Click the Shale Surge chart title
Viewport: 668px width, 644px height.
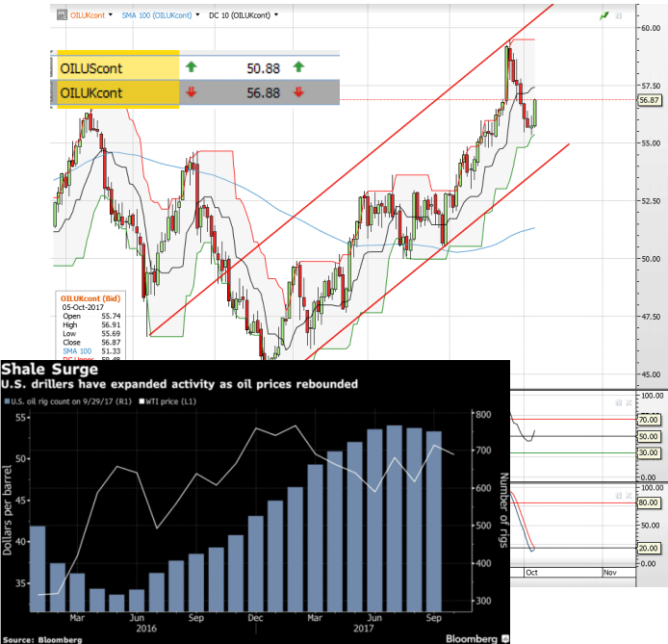pos(49,369)
